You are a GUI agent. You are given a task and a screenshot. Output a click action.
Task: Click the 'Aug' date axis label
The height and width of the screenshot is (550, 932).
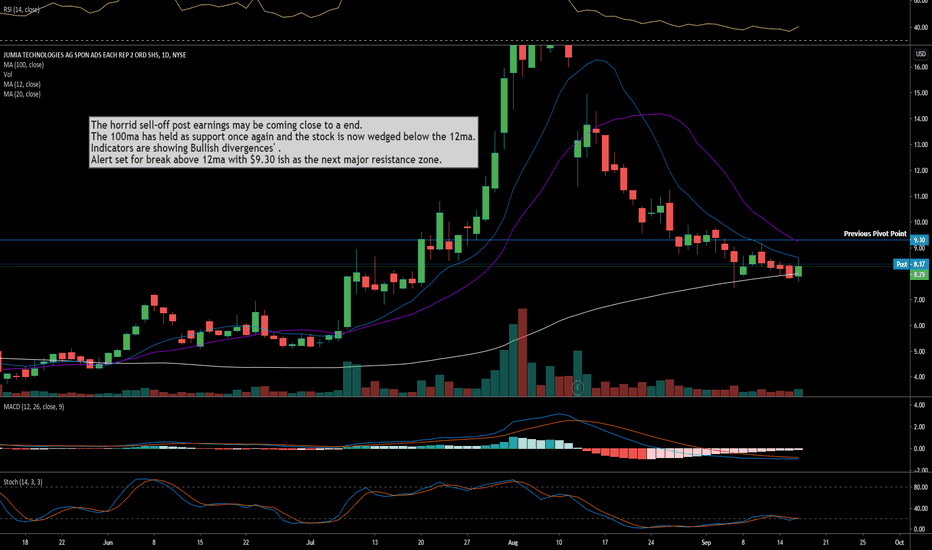514,542
